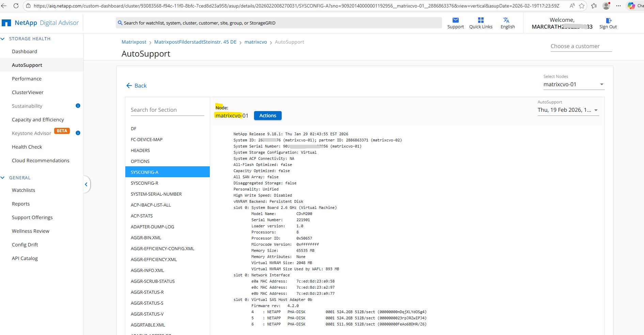Click the browser refresh icon
644x335 pixels.
pyautogui.click(x=16, y=6)
